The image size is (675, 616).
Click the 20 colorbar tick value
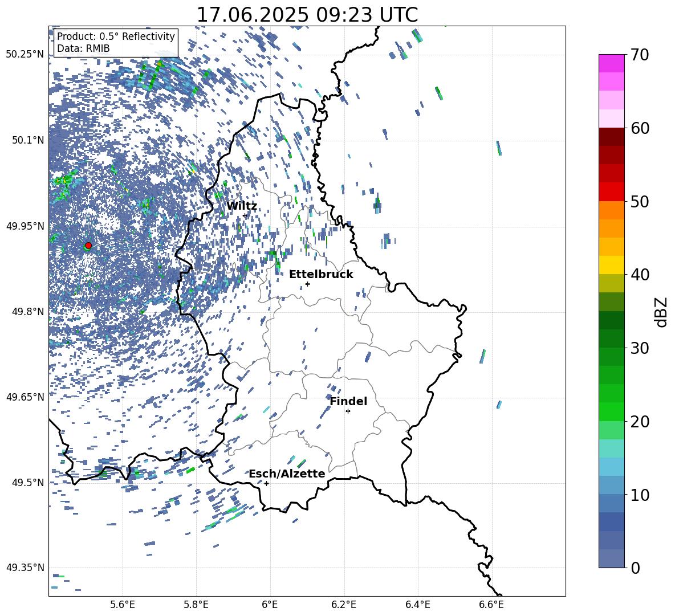tap(640, 422)
